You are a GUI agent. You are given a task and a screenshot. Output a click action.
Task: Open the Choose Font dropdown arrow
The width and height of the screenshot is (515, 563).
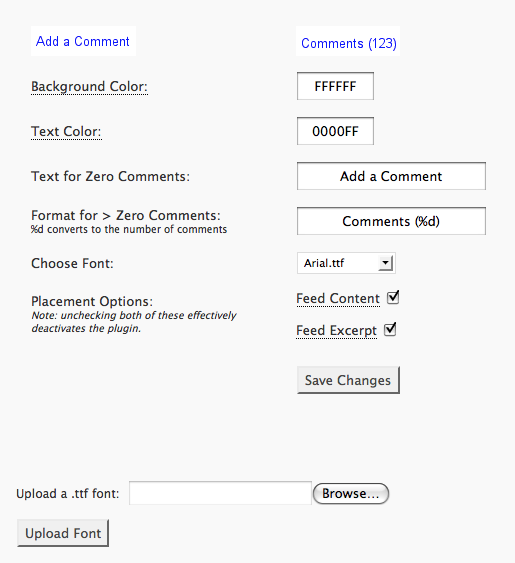click(385, 263)
